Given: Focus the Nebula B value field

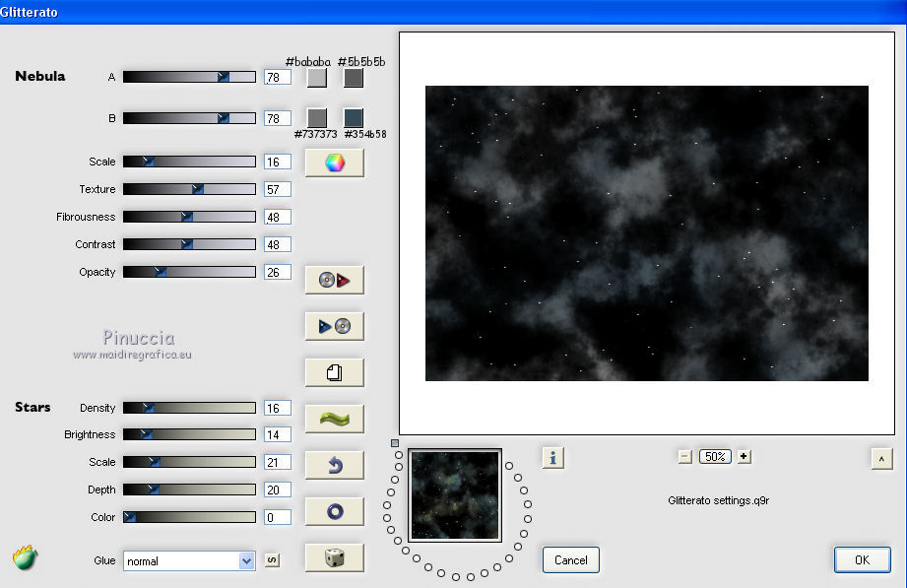Looking at the screenshot, I should [278, 118].
